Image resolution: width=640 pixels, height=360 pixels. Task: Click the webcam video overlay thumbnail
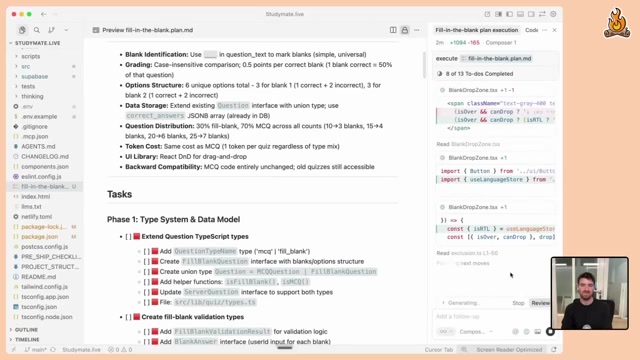pyautogui.click(x=589, y=293)
